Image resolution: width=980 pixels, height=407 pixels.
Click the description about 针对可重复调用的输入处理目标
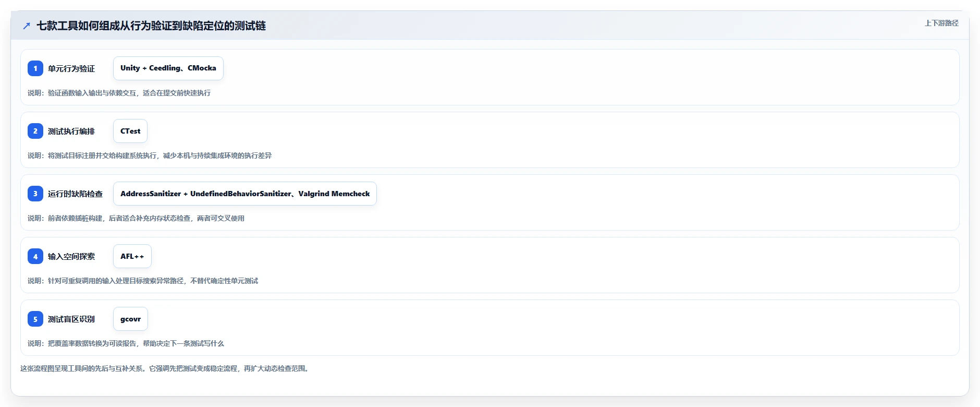[x=143, y=281]
